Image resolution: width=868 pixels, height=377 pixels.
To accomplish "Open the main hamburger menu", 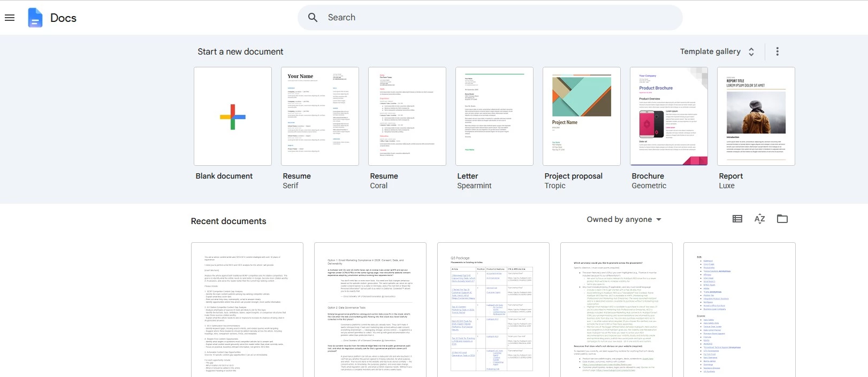I will pos(10,18).
